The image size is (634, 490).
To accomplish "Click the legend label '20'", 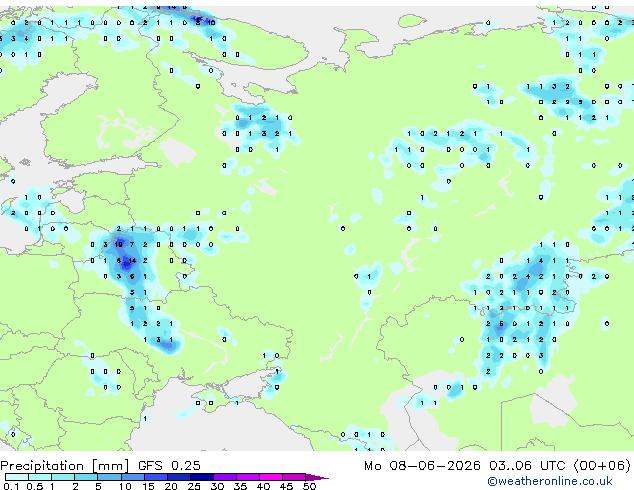I will coord(171,486).
